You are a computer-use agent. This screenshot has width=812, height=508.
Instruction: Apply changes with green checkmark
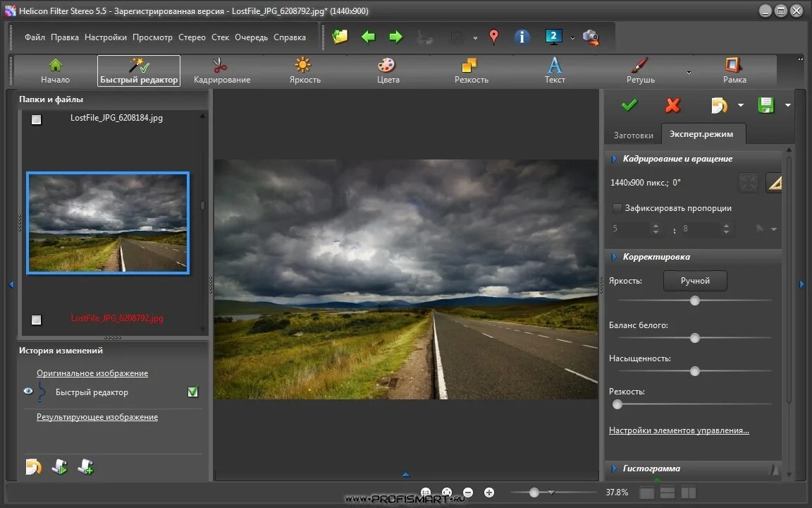tap(629, 105)
